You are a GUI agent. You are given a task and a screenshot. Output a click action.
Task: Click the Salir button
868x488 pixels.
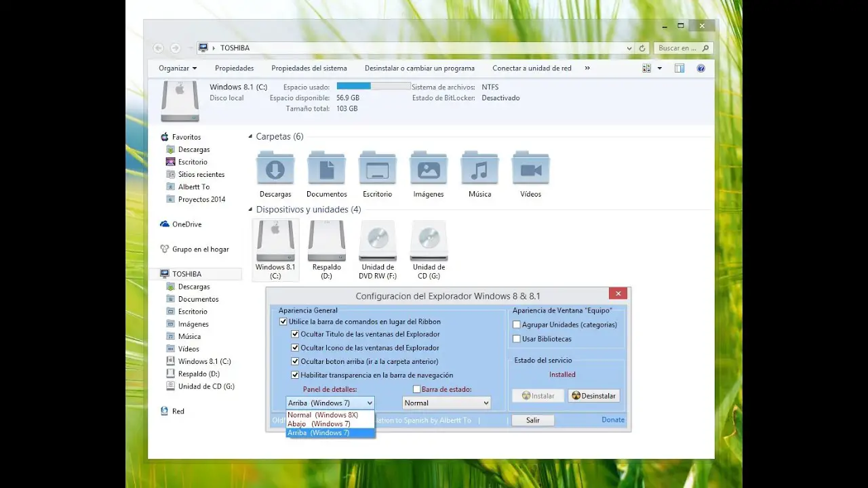533,420
